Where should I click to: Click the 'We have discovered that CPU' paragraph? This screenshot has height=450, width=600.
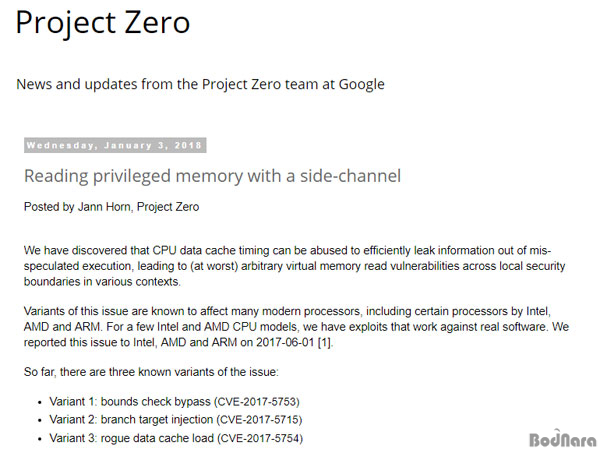[294, 266]
